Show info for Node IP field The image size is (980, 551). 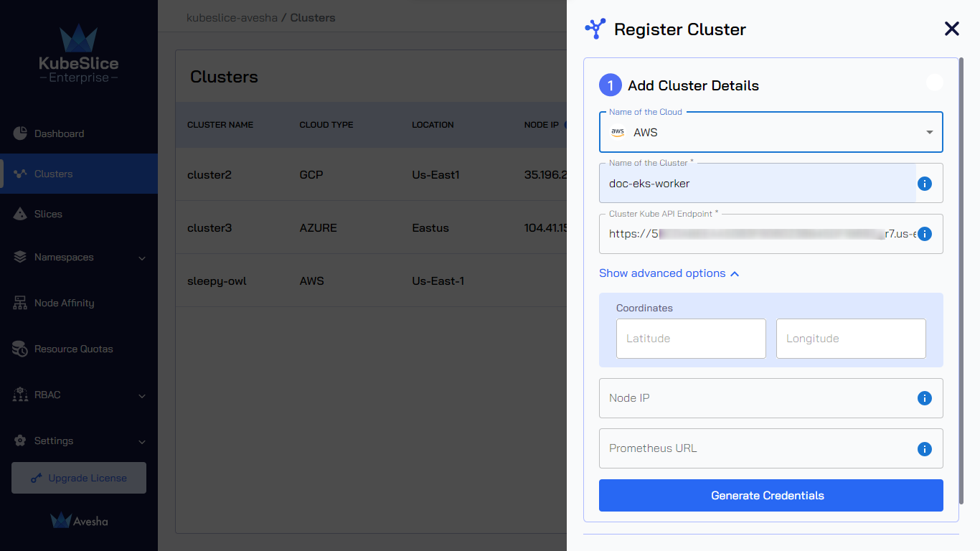pyautogui.click(x=925, y=398)
